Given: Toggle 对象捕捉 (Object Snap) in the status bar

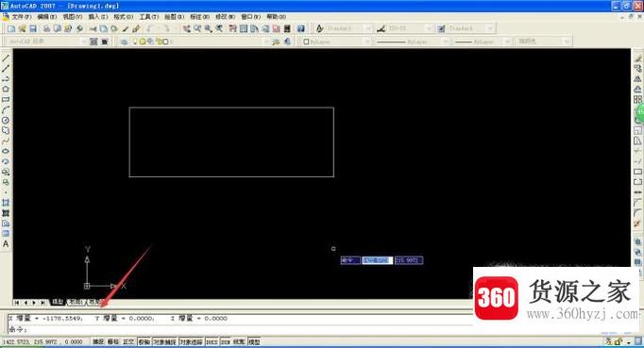Looking at the screenshot, I should pos(164,341).
